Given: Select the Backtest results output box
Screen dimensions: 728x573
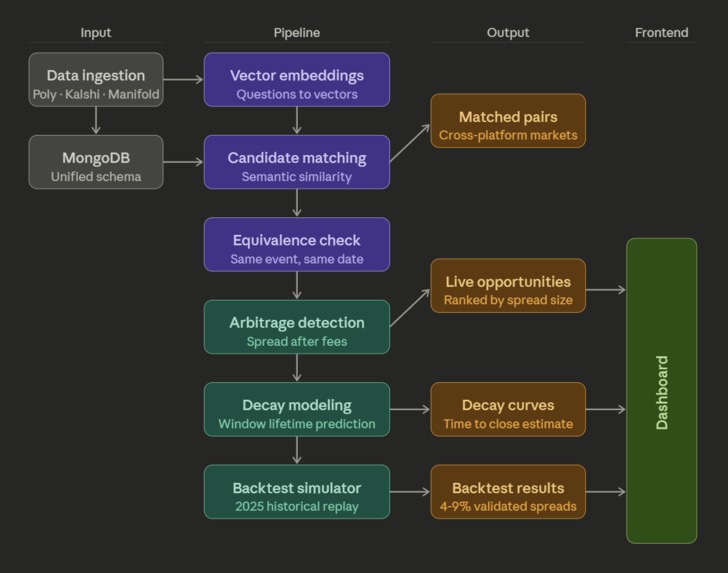Looking at the screenshot, I should tap(508, 492).
